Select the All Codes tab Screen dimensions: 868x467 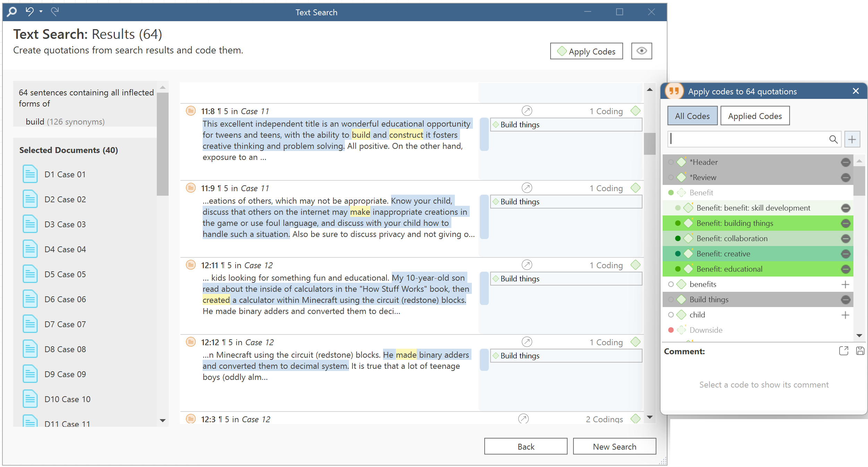692,116
